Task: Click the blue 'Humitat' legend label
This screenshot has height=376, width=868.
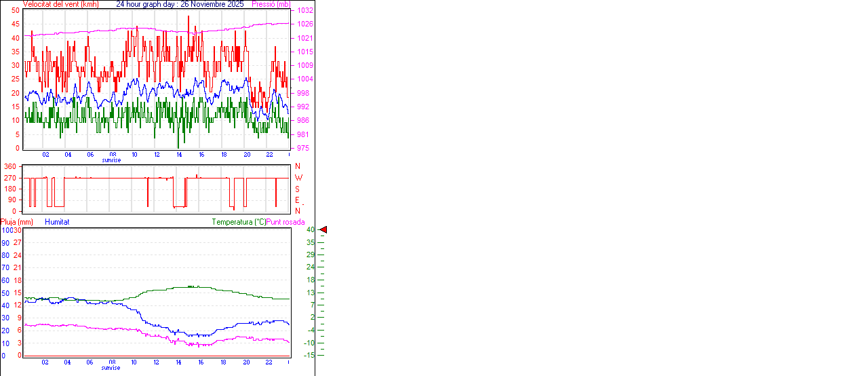Action: [x=57, y=222]
